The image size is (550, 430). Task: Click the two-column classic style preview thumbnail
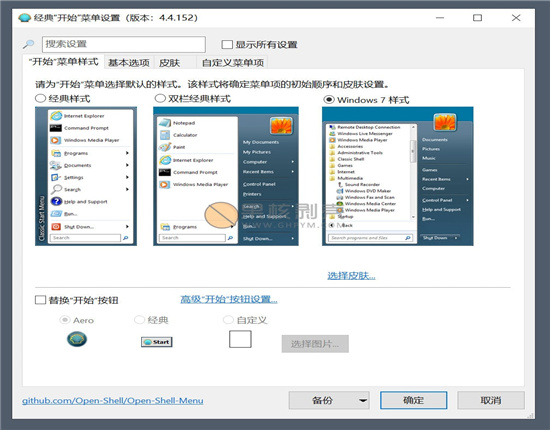(226, 176)
